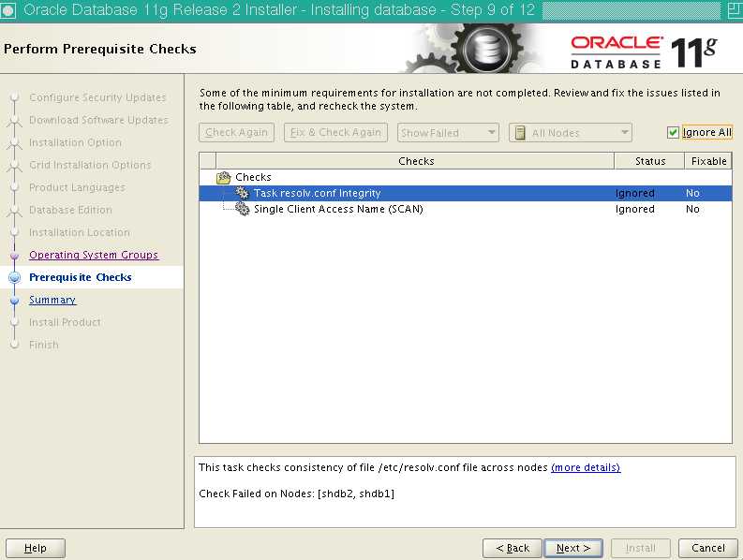Click the Operating System Groups step bullet
Image resolution: width=743 pixels, height=560 pixels.
[x=15, y=256]
